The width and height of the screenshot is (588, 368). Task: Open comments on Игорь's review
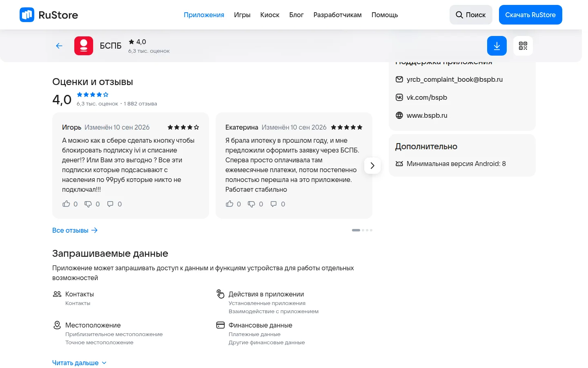(110, 204)
